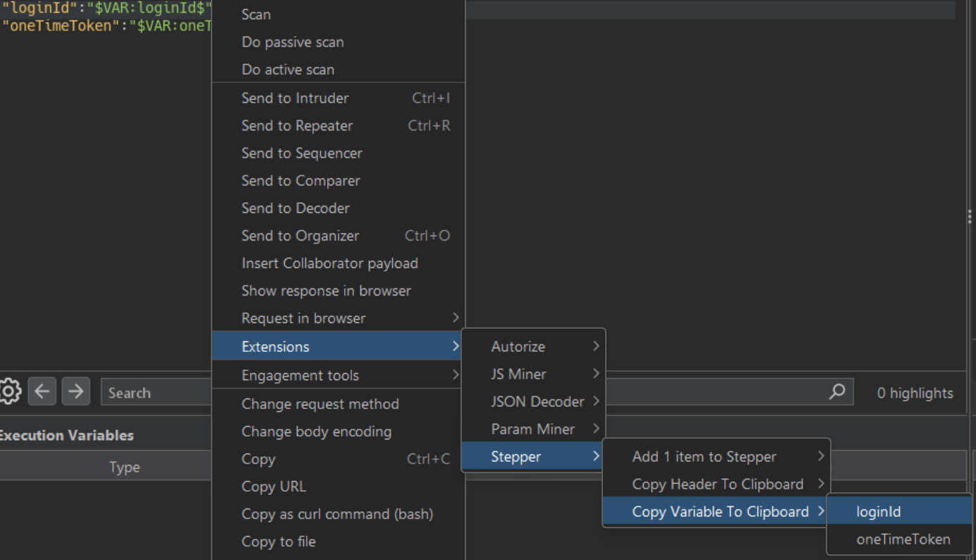Open the Extensions submenu
Image resolution: width=976 pixels, height=560 pixels.
tap(338, 346)
